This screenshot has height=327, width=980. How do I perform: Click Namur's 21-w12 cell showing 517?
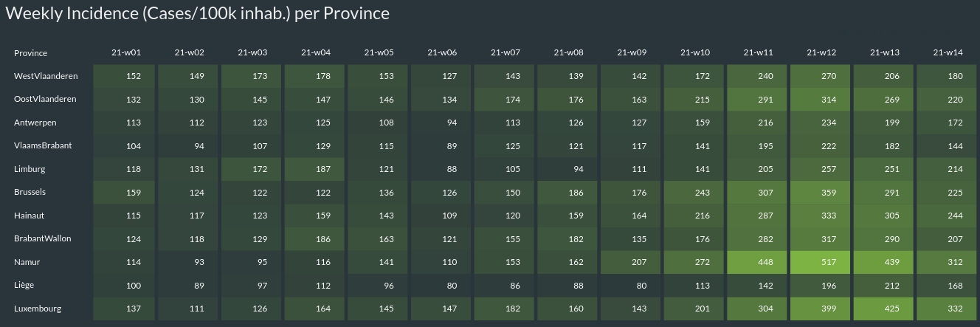tap(821, 262)
